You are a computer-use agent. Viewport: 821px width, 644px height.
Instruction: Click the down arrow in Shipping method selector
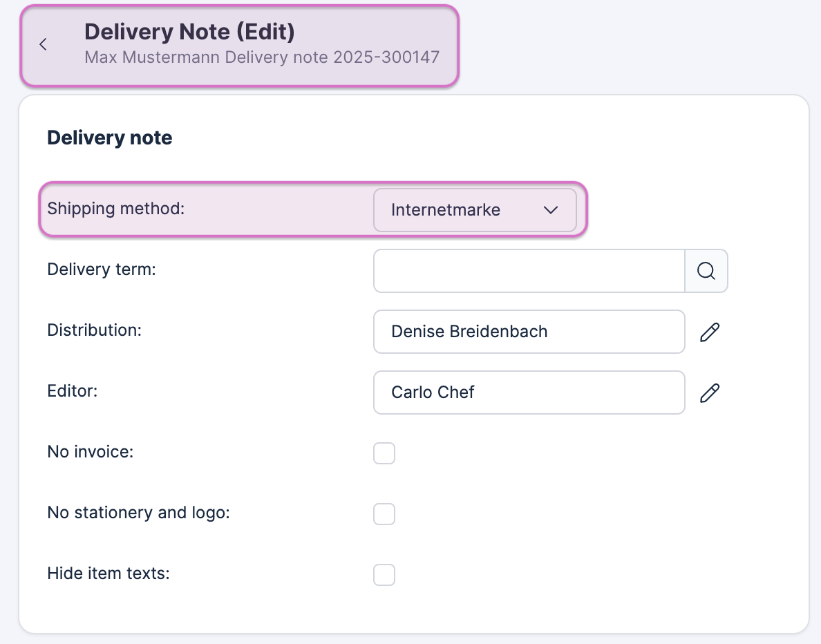pos(551,210)
